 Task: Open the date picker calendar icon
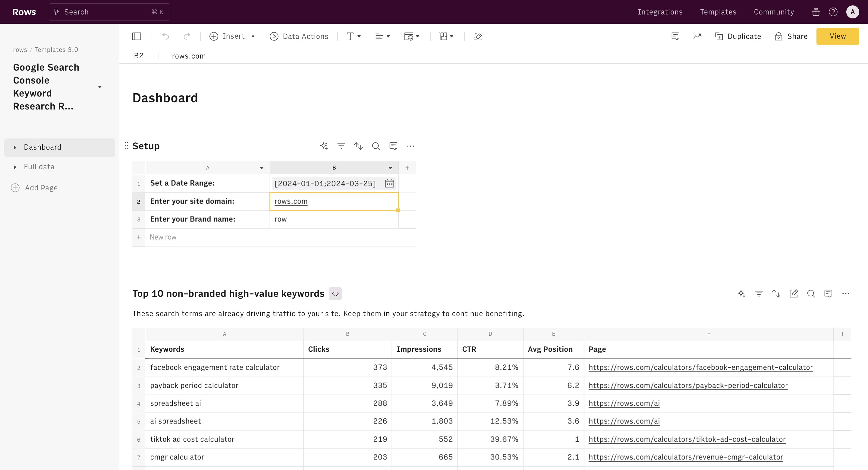click(x=389, y=183)
